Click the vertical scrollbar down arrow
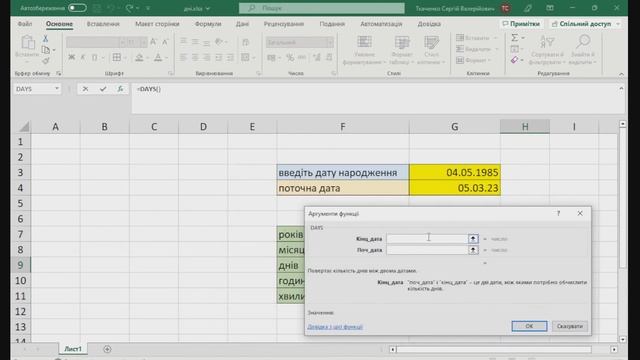The height and width of the screenshot is (360, 640). (x=622, y=339)
